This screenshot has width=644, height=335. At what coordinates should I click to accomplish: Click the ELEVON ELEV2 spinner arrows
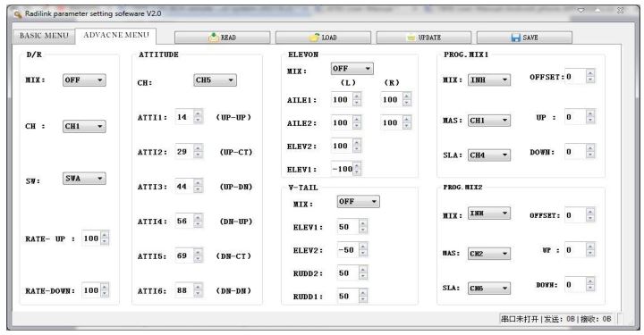coord(357,146)
